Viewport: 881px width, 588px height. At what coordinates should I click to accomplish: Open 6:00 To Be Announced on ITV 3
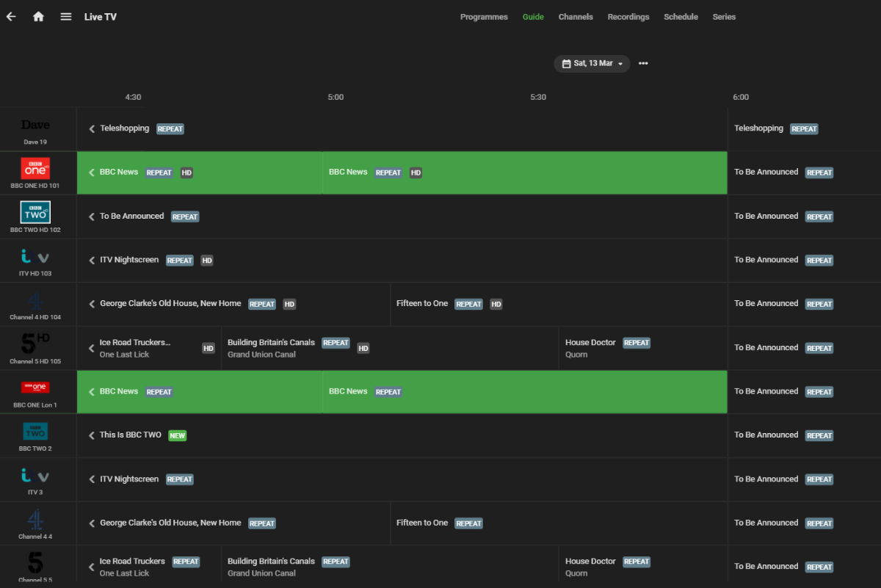click(805, 479)
